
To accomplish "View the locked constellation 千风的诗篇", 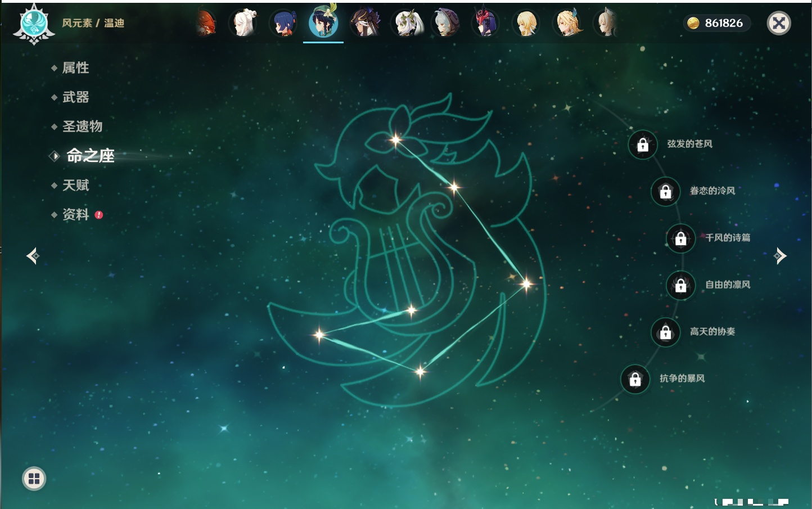I will click(681, 238).
